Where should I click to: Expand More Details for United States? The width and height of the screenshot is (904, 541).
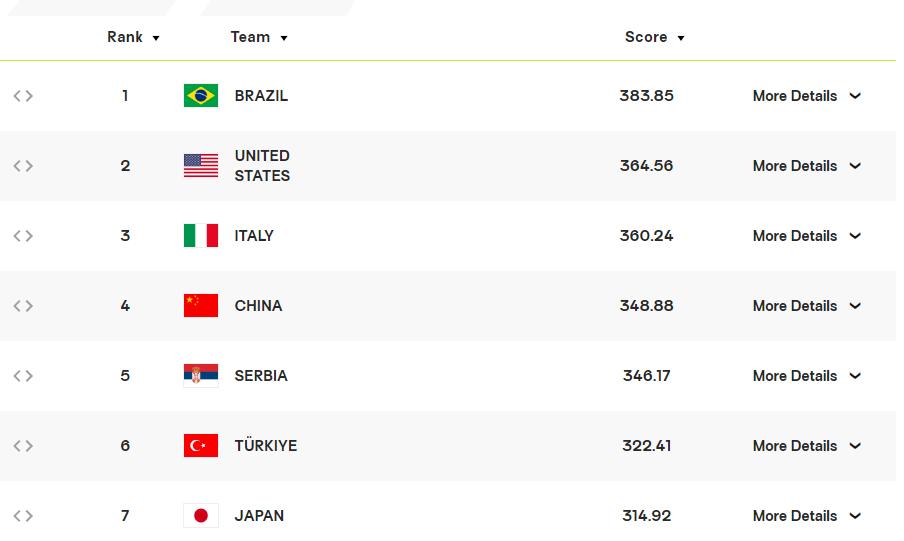click(806, 166)
